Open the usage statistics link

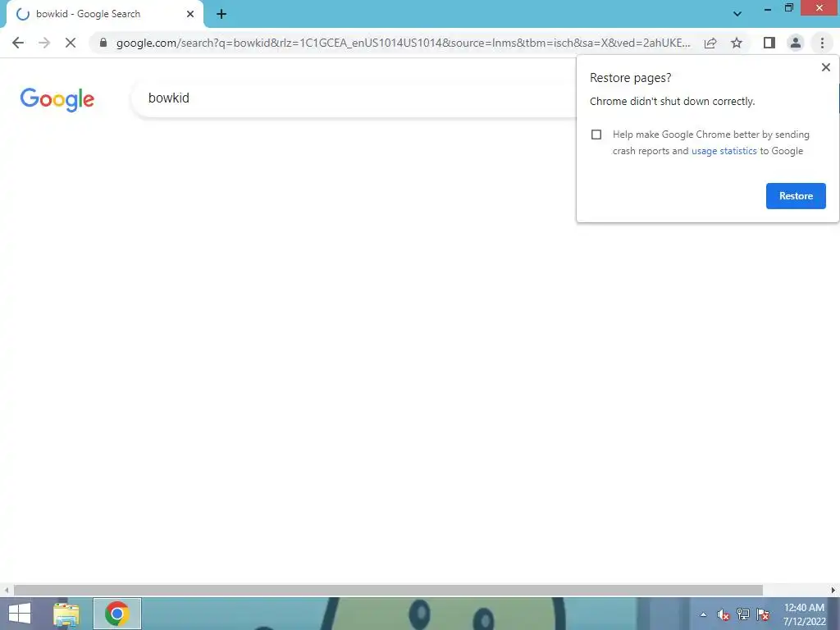click(724, 151)
